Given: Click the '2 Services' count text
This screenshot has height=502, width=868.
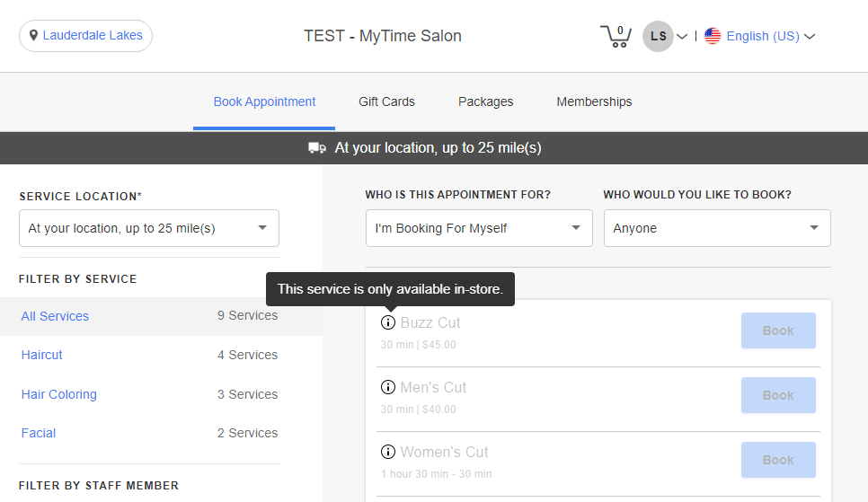Looking at the screenshot, I should [x=247, y=433].
